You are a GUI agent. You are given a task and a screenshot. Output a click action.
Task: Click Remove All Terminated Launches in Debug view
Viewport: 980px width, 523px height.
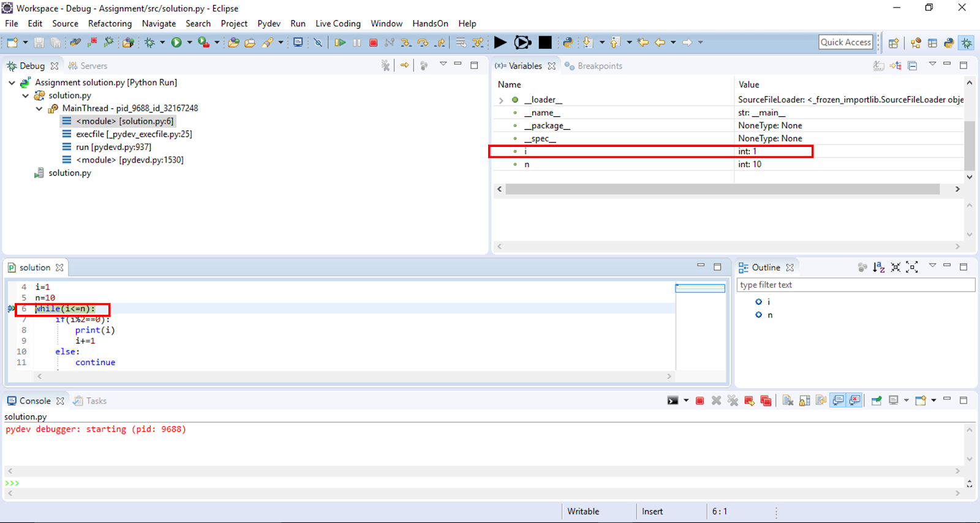coord(385,66)
